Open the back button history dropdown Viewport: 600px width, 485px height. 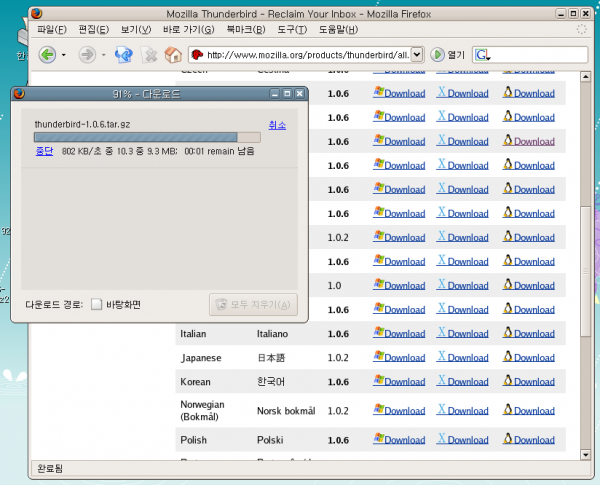(x=64, y=55)
